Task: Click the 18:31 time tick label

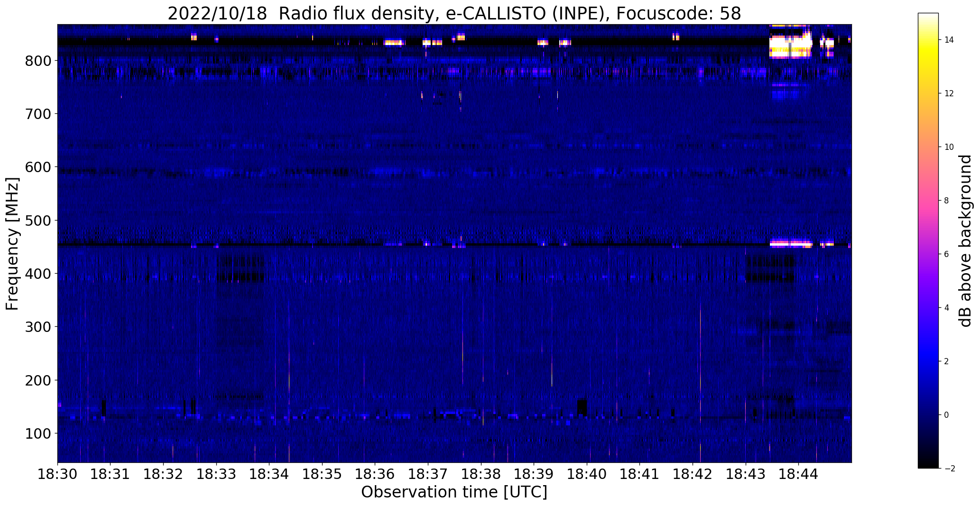Action: [111, 474]
